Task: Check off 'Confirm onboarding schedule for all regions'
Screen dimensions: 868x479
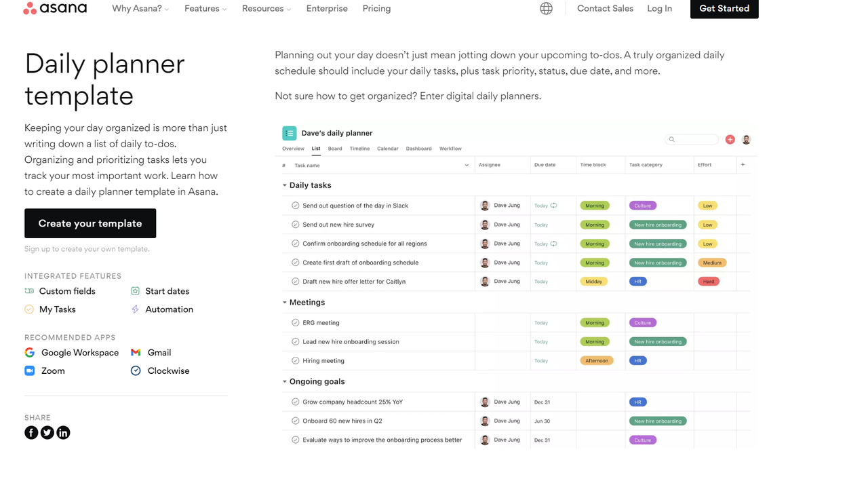Action: 296,244
